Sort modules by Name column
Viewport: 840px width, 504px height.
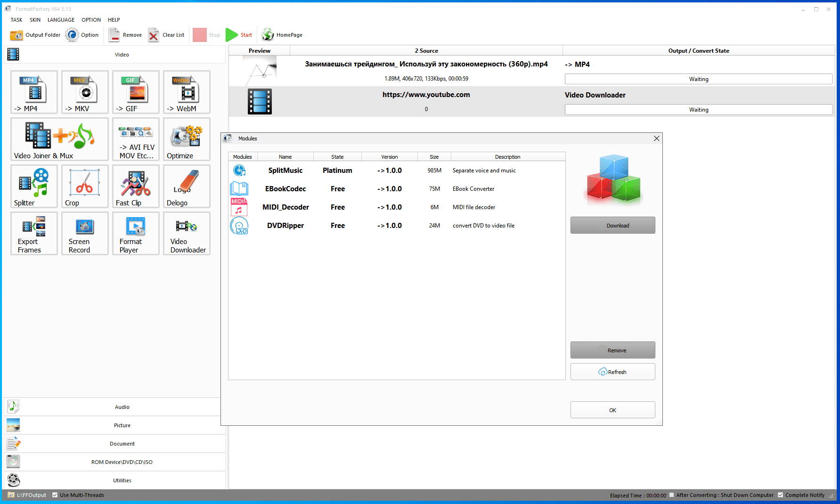285,157
